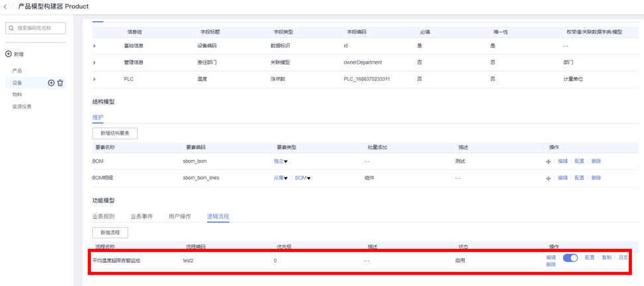Click the sbom_bom_lines element code cell
644x286 pixels.
click(201, 178)
